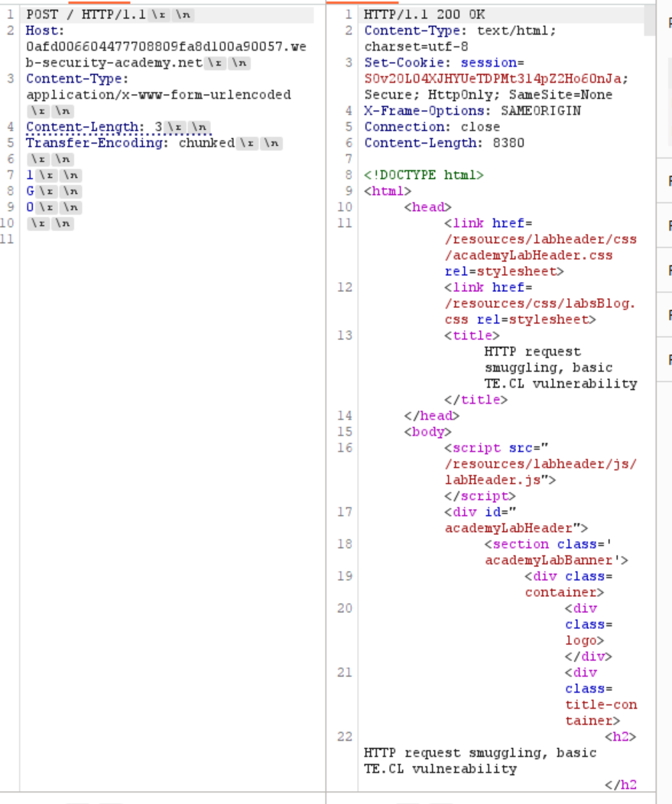Click the host value starting '0afd006604477708809fa8d100a90057'
Screen dimensions: 672x804
point(166,47)
